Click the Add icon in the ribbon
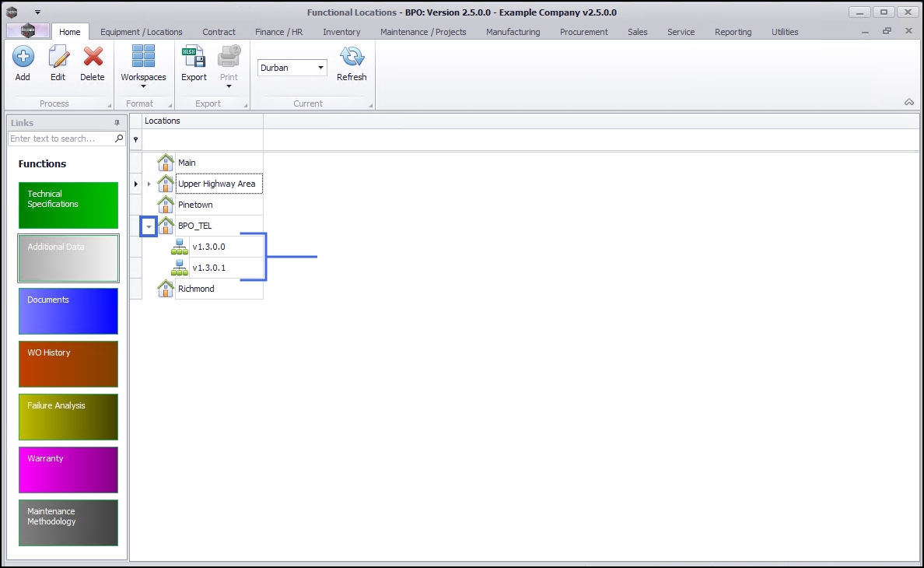Image resolution: width=924 pixels, height=568 pixels. pos(23,57)
